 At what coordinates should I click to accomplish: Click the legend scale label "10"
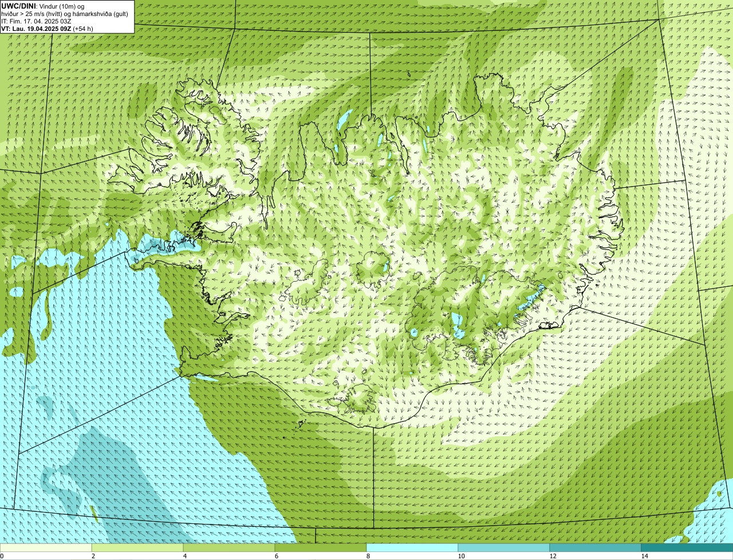click(x=461, y=555)
